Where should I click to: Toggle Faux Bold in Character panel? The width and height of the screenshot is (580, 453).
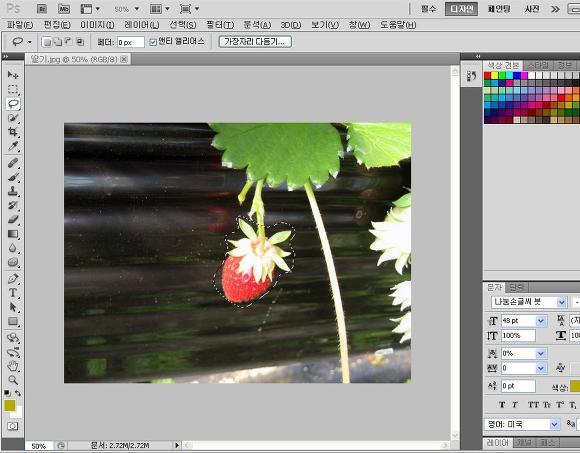(x=502, y=405)
